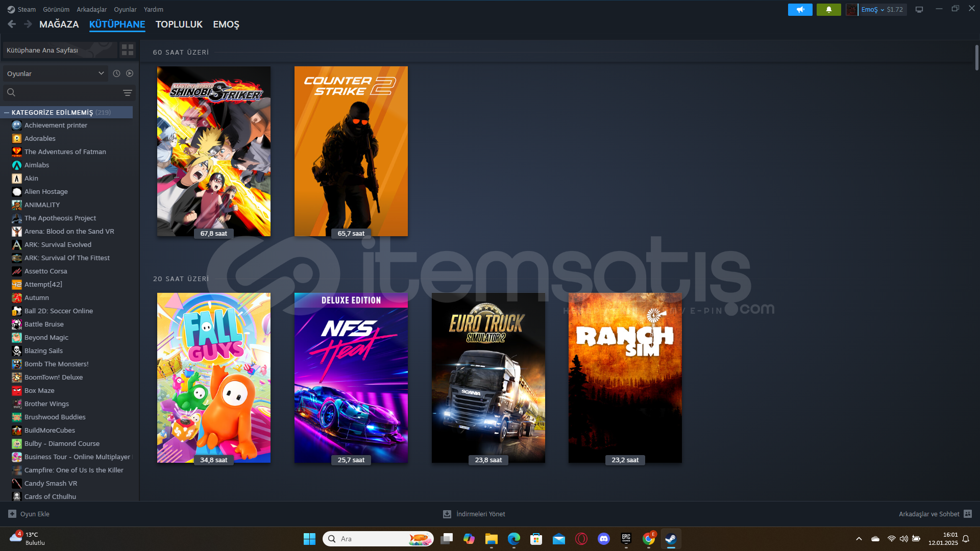Click İndirmeleri Yönet link
The width and height of the screenshot is (980, 551).
(481, 514)
